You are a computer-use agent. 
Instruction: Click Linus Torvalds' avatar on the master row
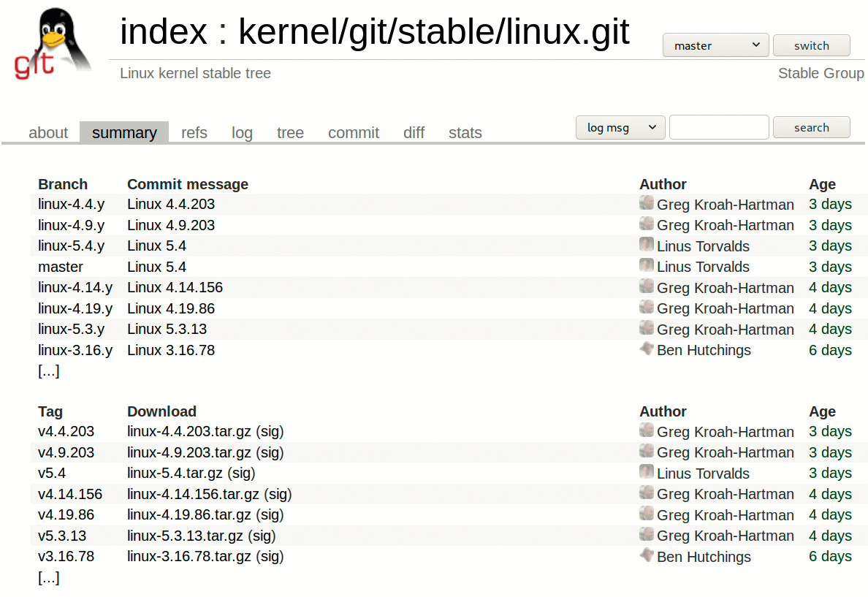click(647, 266)
